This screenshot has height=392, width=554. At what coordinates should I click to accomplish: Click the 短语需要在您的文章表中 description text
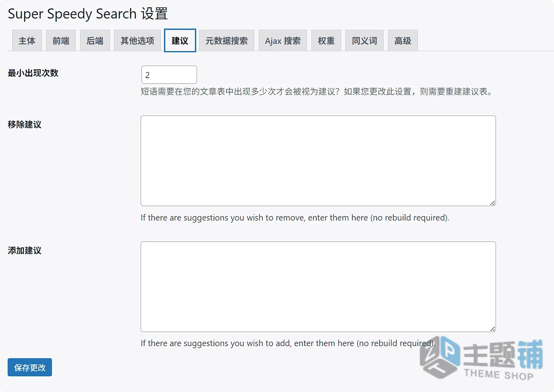pos(317,92)
